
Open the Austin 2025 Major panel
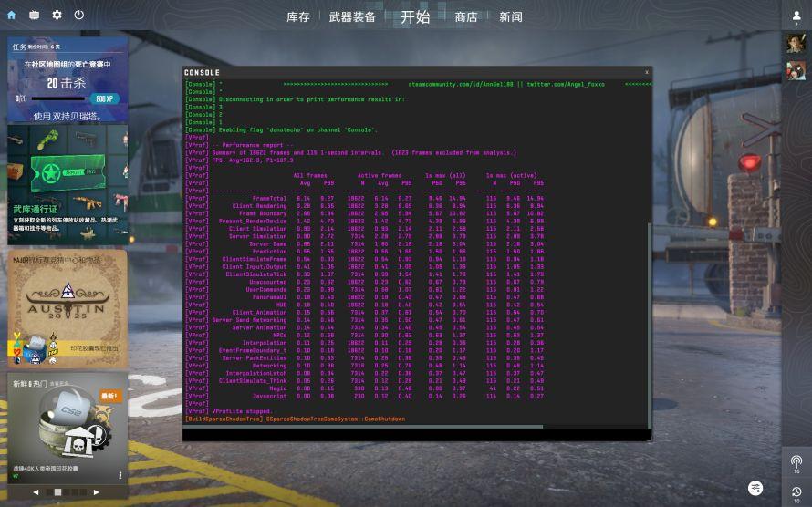point(68,309)
